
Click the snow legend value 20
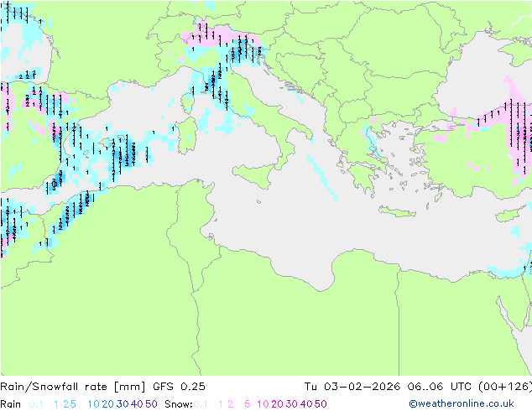(277, 404)
